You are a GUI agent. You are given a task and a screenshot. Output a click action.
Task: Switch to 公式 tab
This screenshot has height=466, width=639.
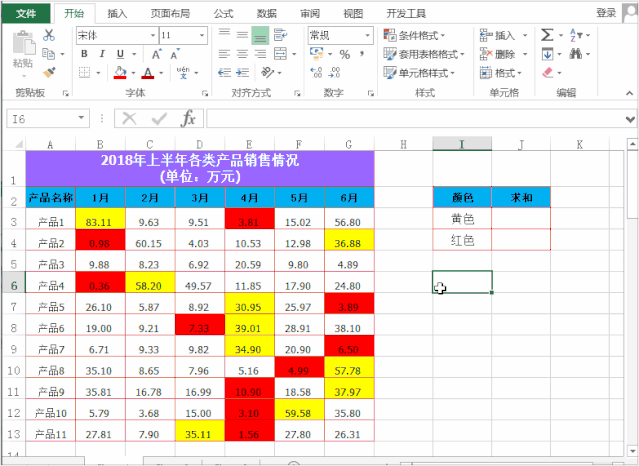pos(224,13)
